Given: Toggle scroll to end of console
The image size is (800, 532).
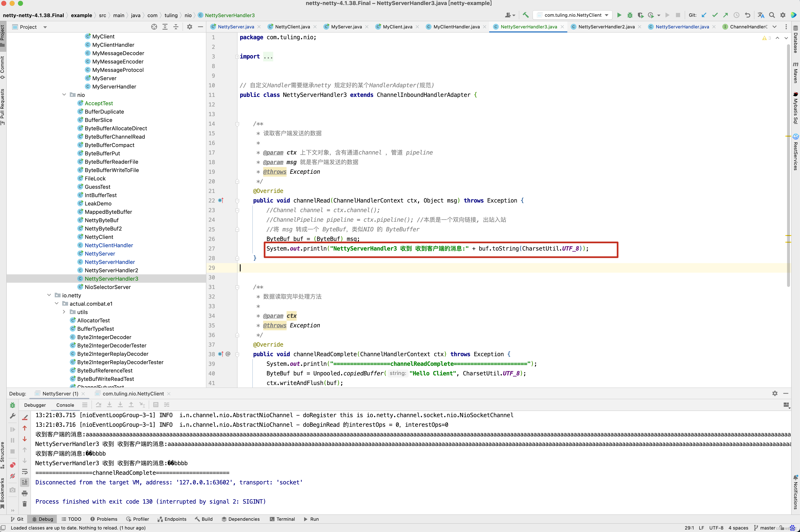Looking at the screenshot, I should [x=24, y=482].
